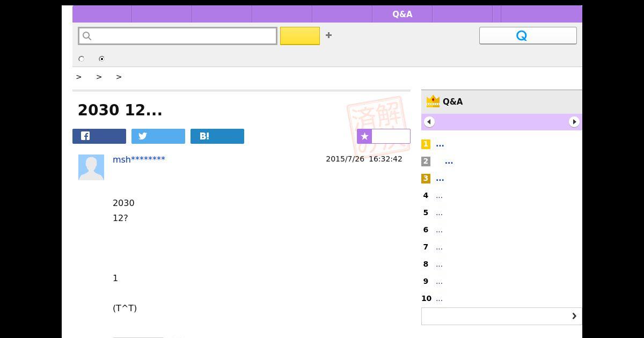Bookmark with Hatena B! button
Image resolution: width=644 pixels, height=338 pixels.
click(x=217, y=136)
